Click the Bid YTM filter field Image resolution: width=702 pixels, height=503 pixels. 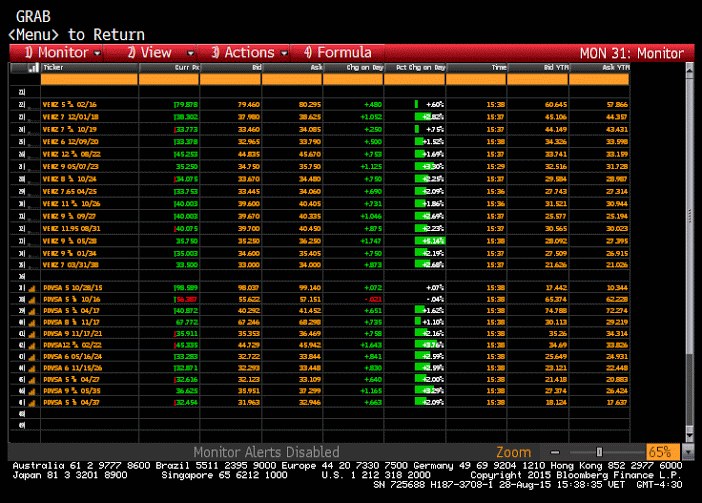tap(538, 80)
